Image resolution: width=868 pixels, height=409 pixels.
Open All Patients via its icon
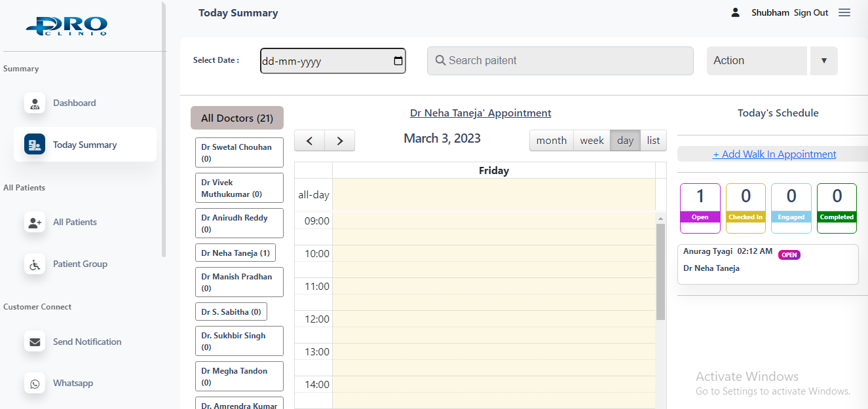[x=35, y=222]
